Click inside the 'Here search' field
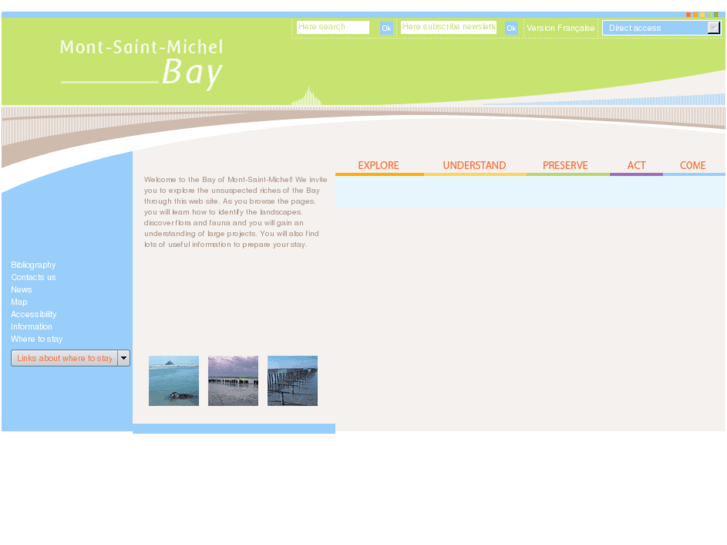Viewport: 727px width, 545px height. coord(333,27)
